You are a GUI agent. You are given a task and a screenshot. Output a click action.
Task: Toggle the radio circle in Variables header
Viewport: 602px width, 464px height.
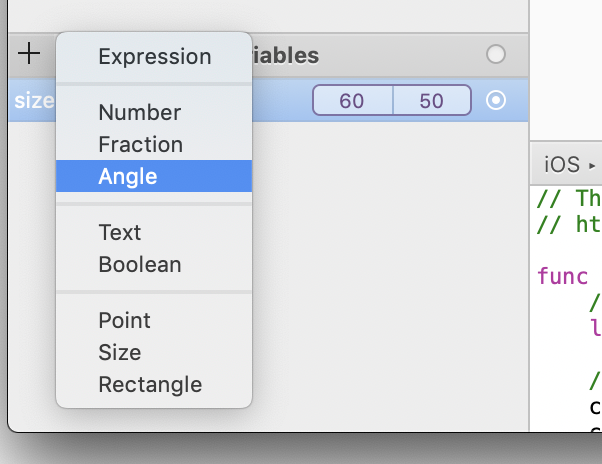[495, 54]
